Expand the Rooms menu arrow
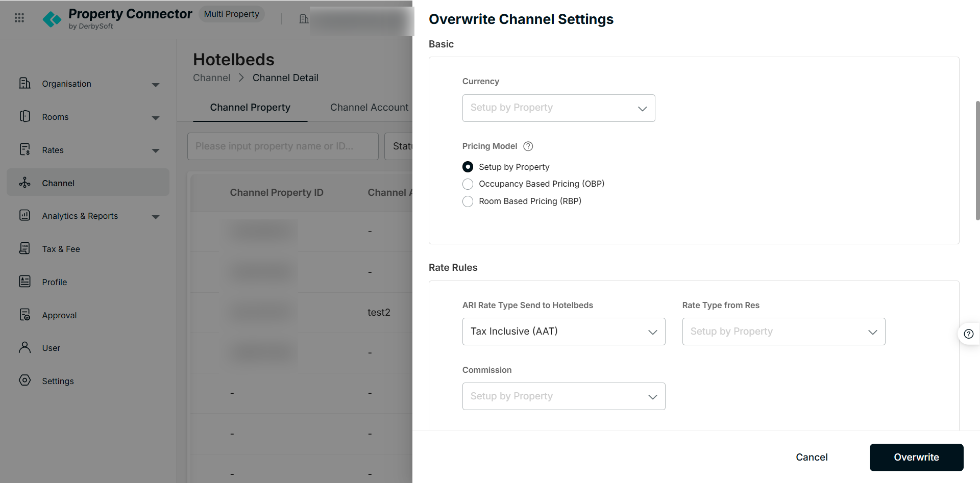This screenshot has width=980, height=483. (156, 118)
